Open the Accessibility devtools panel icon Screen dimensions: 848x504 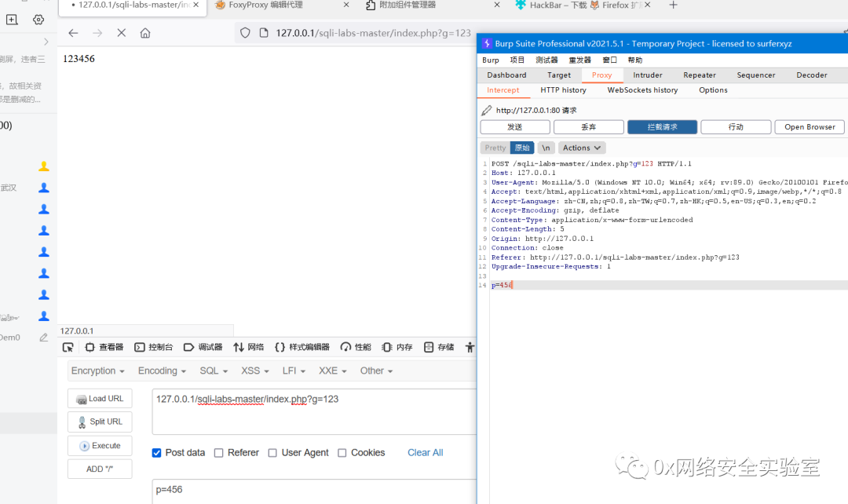470,347
